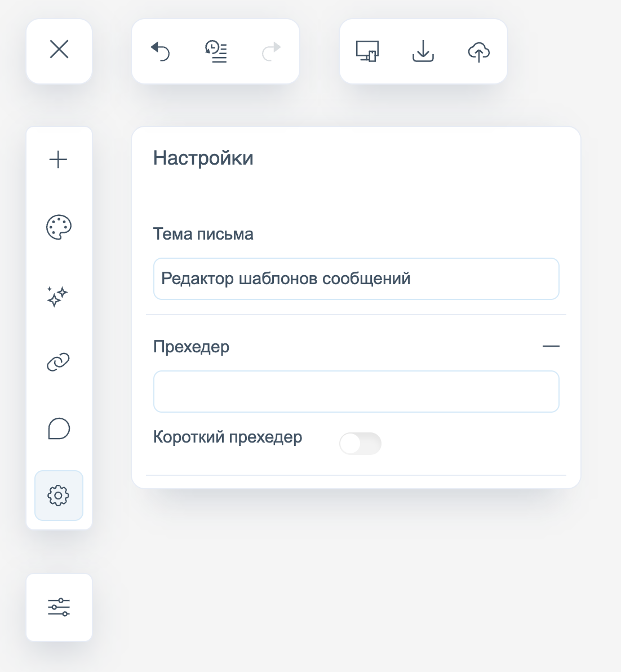Close the editor with the X button
The height and width of the screenshot is (672, 621).
coord(59,50)
